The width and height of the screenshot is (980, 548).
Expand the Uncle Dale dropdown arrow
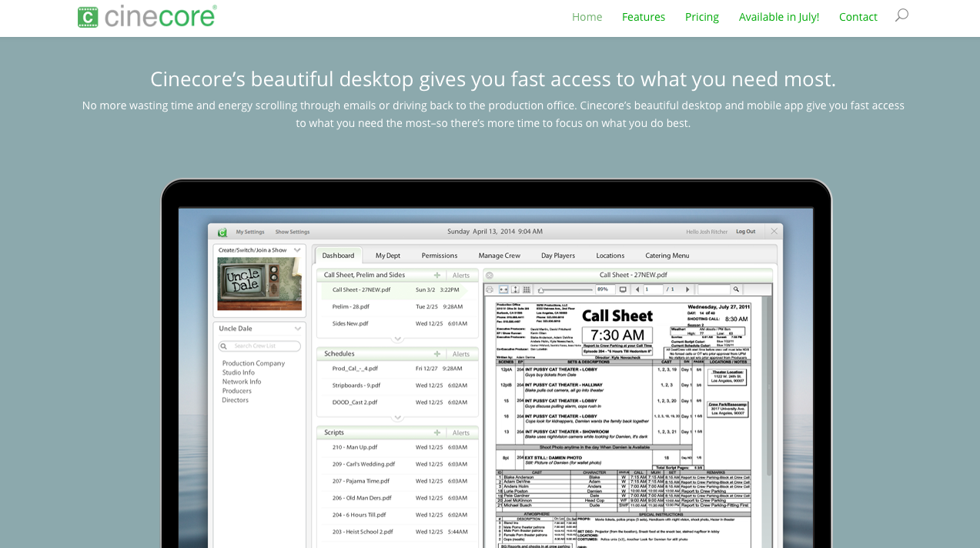[297, 329]
